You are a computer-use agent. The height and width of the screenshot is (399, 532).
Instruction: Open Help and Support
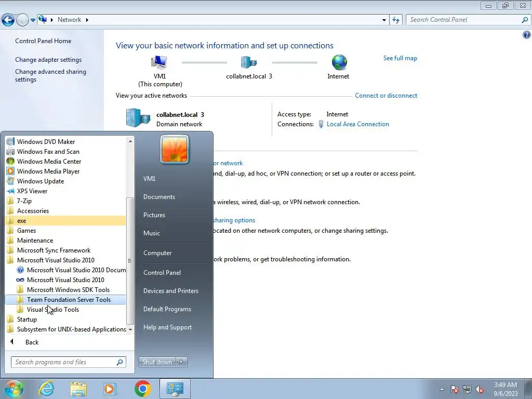point(167,327)
